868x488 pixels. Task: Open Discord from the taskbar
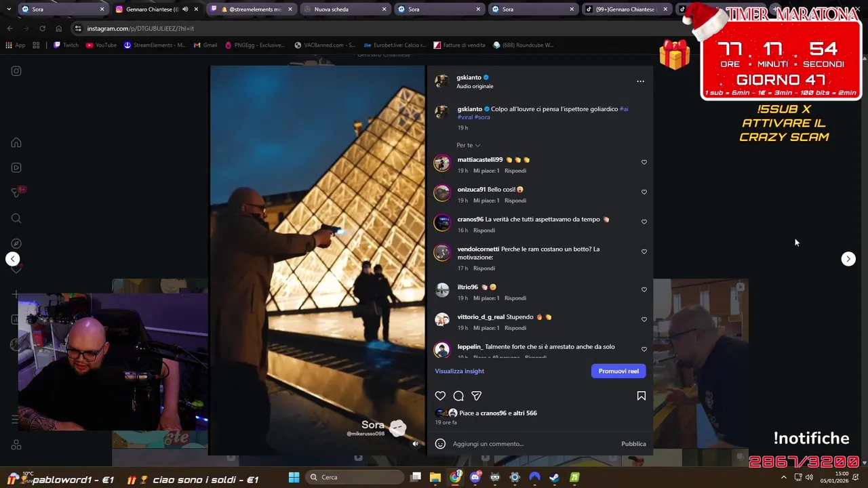tap(475, 477)
